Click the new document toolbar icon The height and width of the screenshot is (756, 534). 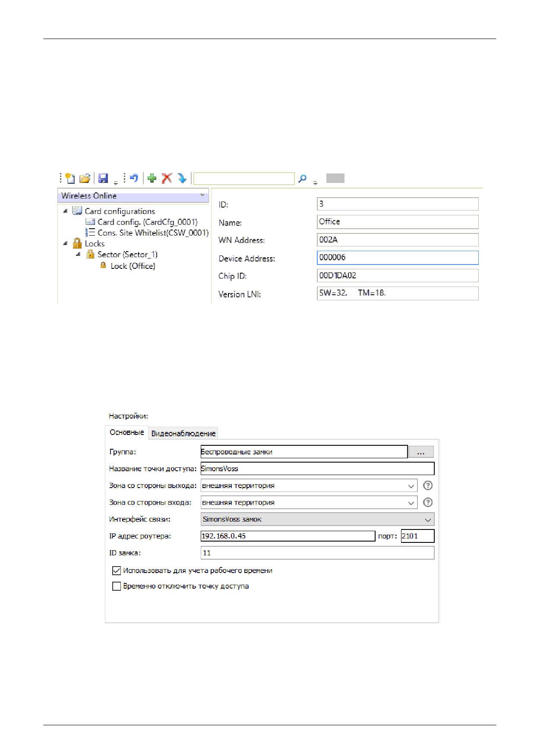70,178
